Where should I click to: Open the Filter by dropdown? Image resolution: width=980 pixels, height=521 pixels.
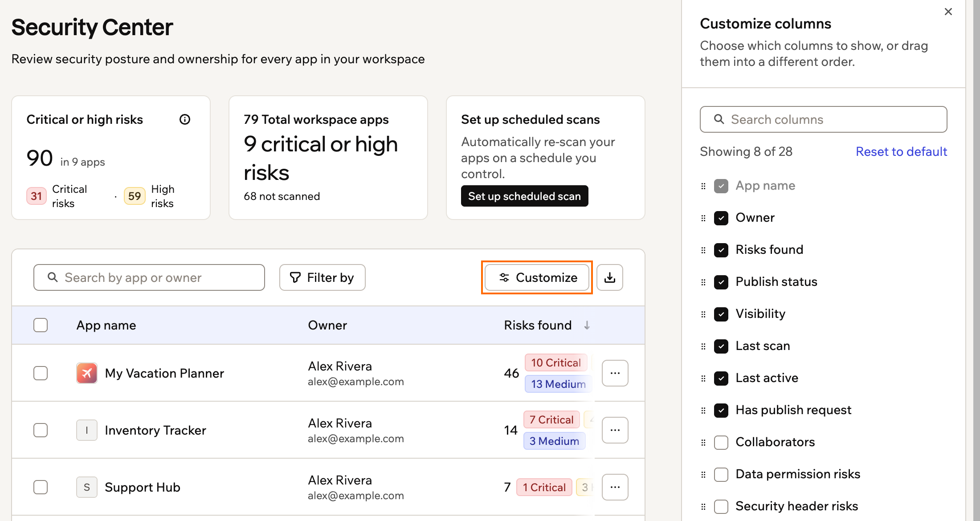[x=323, y=277]
